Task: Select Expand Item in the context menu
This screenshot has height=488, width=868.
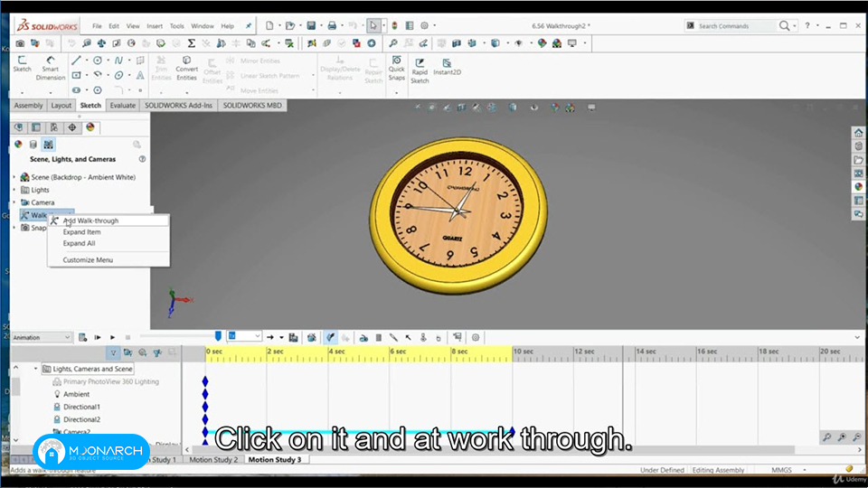Action: click(81, 232)
